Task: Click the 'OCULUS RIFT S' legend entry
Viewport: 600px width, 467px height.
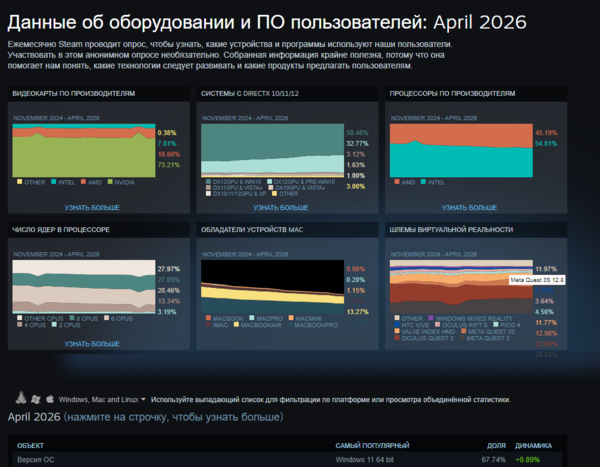Action: coord(461,325)
